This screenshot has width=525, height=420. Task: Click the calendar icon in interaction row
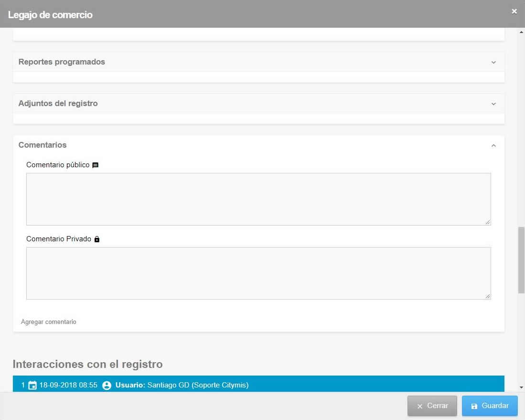(x=32, y=385)
